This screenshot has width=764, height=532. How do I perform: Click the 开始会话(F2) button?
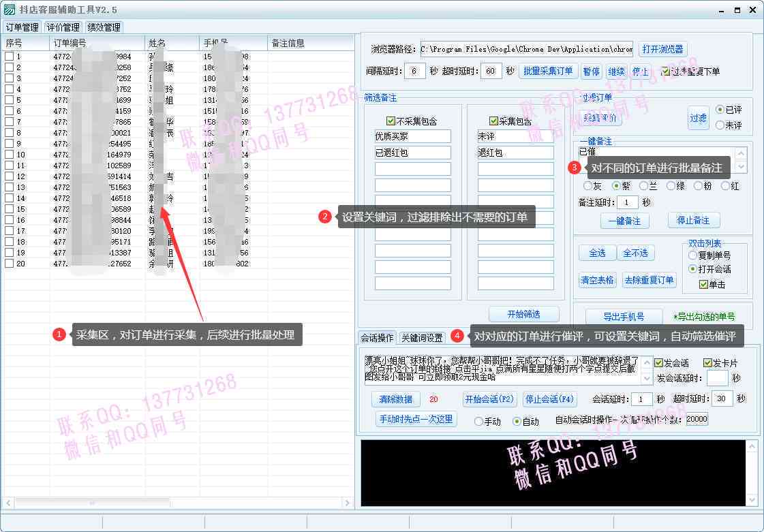click(489, 399)
